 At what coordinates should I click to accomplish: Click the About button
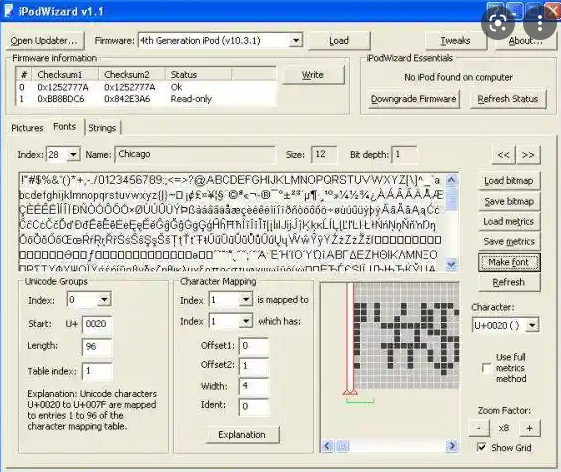pyautogui.click(x=525, y=41)
